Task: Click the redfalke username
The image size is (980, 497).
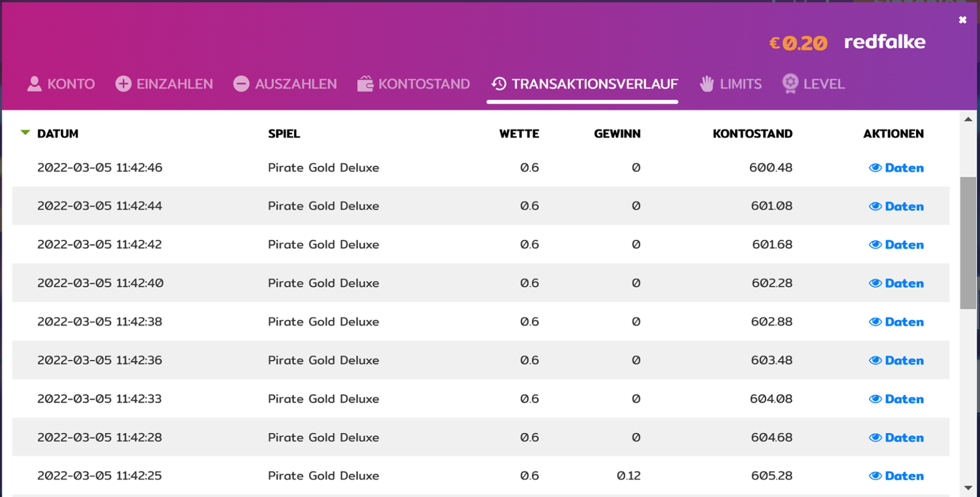Action: tap(885, 42)
